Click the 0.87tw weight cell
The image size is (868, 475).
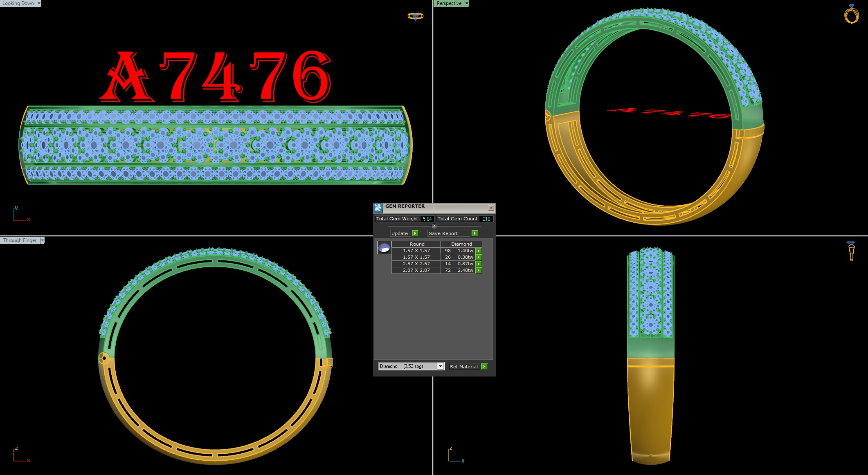pyautogui.click(x=465, y=264)
